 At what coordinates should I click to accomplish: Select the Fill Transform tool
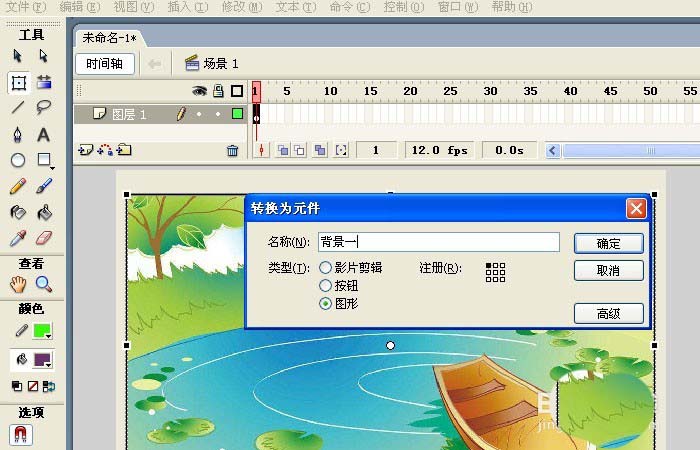tap(44, 82)
